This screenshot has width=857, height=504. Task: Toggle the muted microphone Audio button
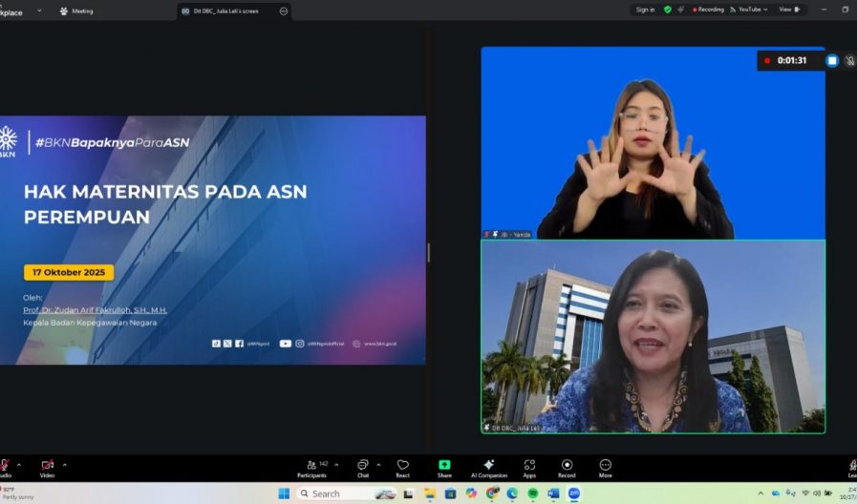tap(4, 466)
